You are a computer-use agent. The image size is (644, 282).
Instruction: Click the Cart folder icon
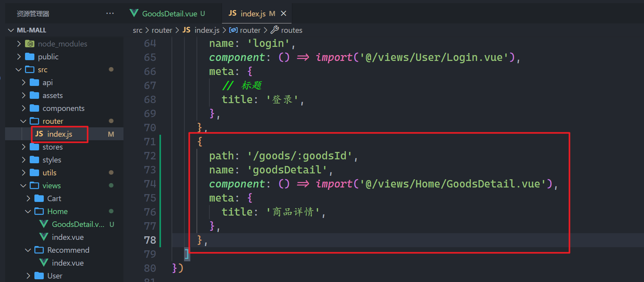pos(39,198)
